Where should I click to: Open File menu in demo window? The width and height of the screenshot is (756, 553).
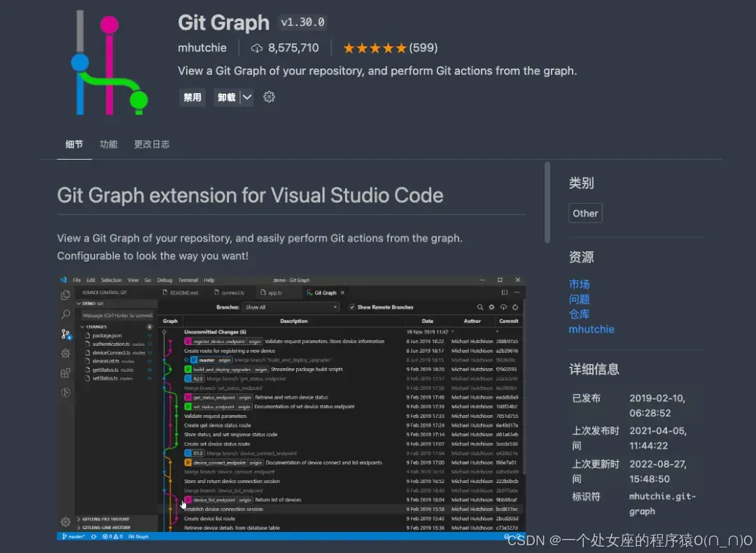pos(77,280)
